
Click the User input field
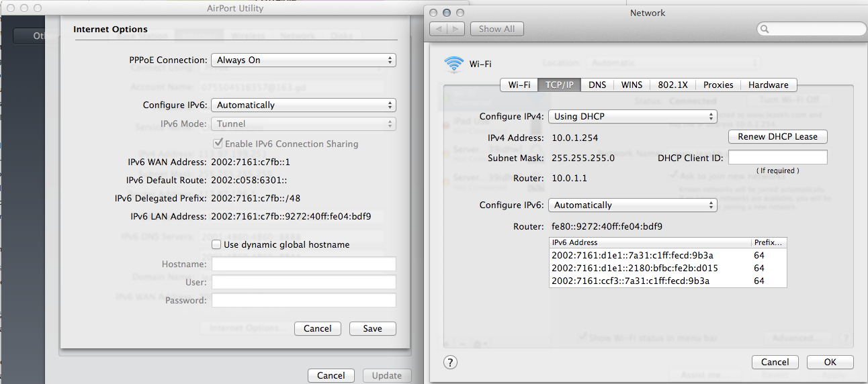304,282
